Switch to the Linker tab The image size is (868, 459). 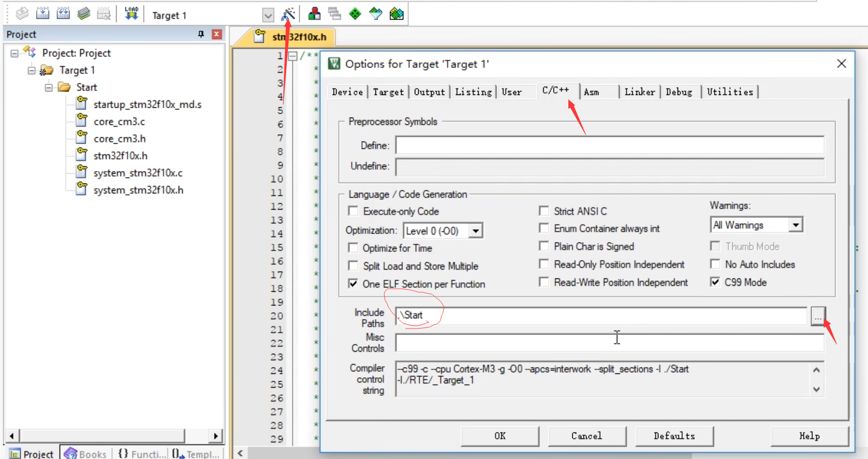(639, 92)
